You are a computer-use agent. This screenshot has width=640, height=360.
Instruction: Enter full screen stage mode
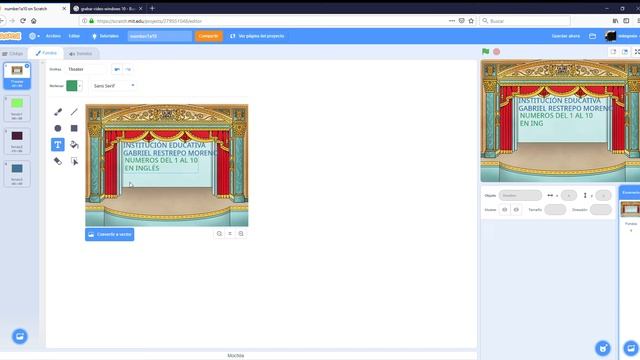[637, 52]
